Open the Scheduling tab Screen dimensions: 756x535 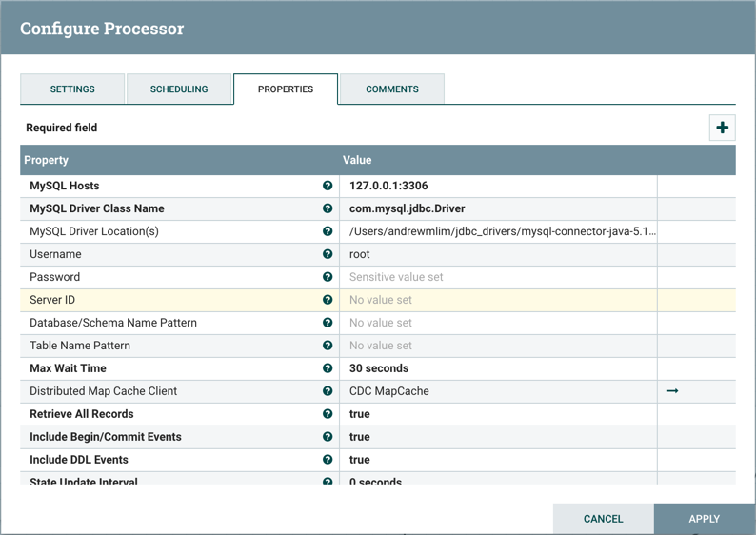(x=179, y=89)
